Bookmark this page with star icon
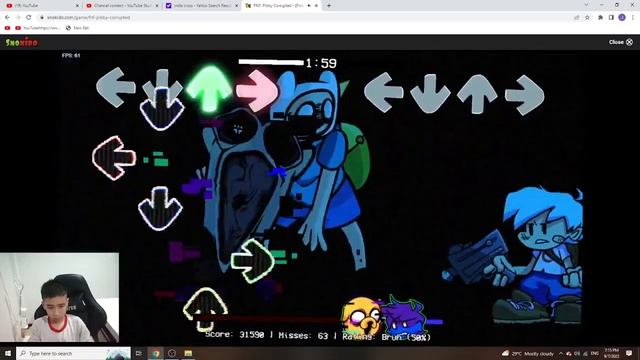The height and width of the screenshot is (360, 640). (587, 18)
